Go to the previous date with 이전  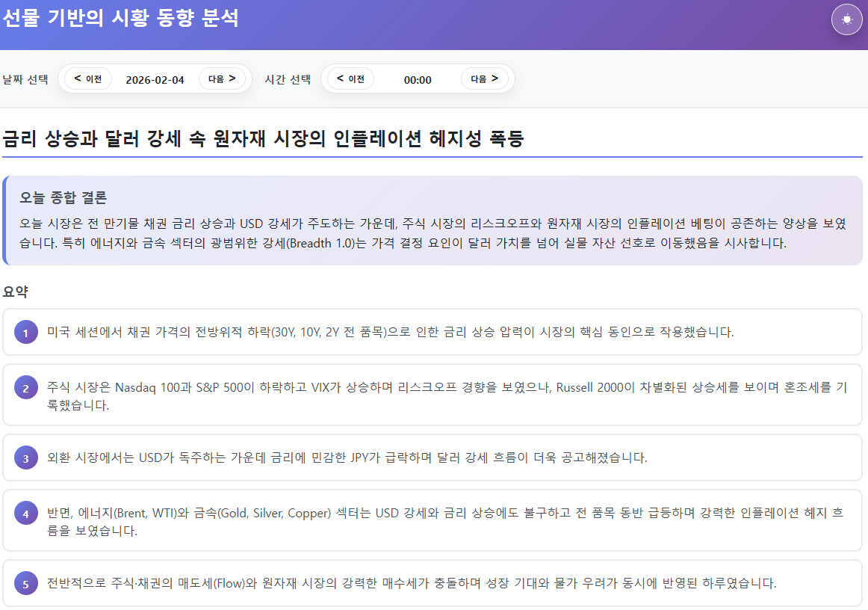coord(88,78)
